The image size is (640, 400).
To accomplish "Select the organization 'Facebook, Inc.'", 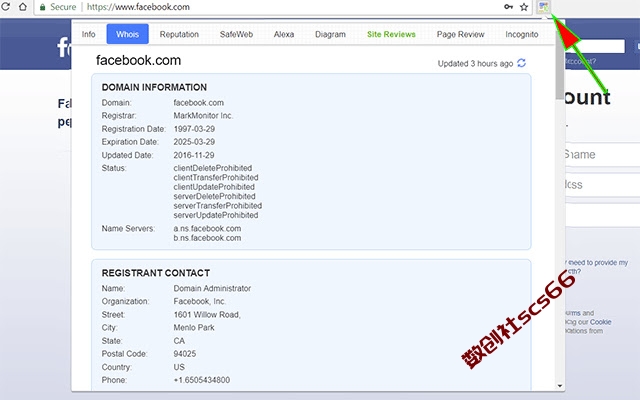I will point(199,302).
